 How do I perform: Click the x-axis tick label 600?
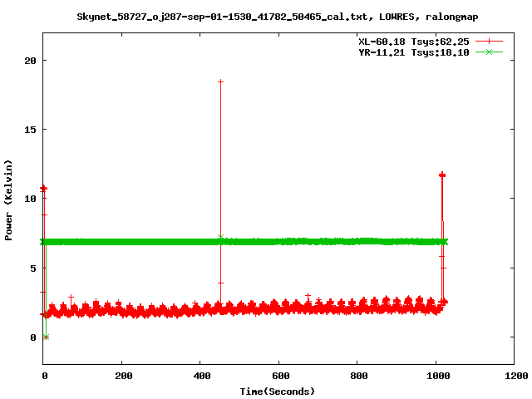click(281, 376)
